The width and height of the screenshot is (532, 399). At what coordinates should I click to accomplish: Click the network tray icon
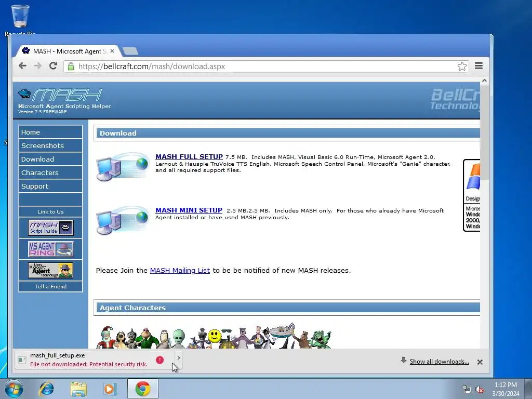pos(467,389)
